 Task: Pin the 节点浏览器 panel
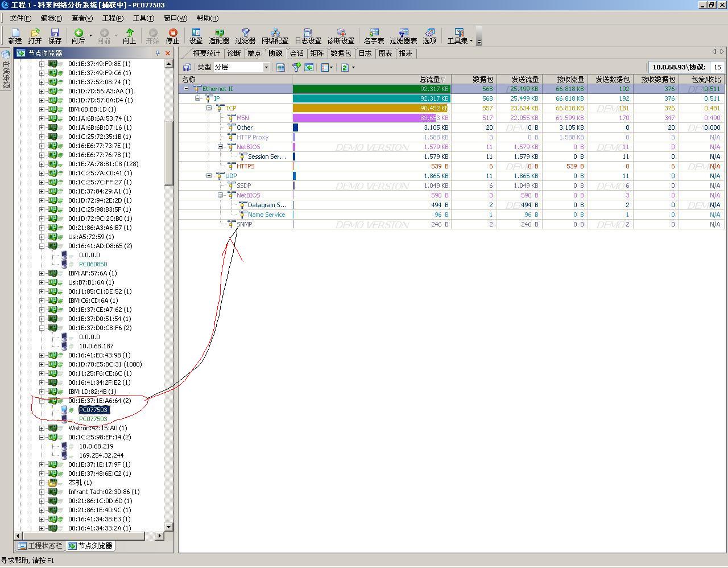point(158,53)
